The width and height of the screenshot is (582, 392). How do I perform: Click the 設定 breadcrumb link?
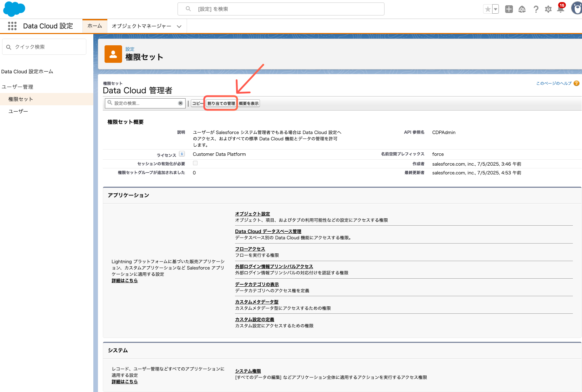(130, 49)
